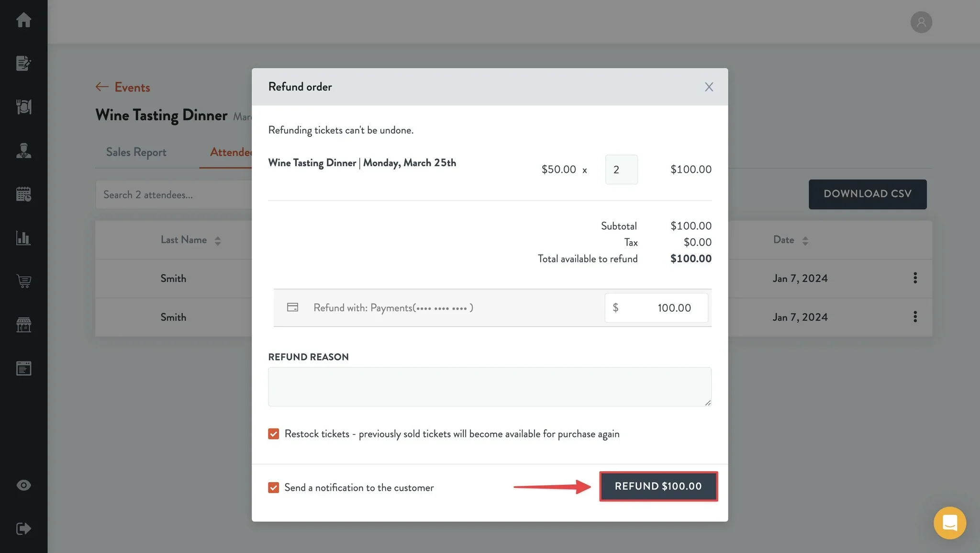
Task: Open options menu for second Smith row
Action: tap(915, 317)
